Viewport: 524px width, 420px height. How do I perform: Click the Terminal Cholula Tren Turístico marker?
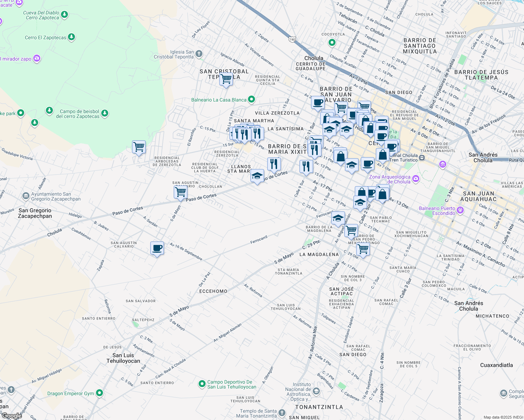(422, 157)
